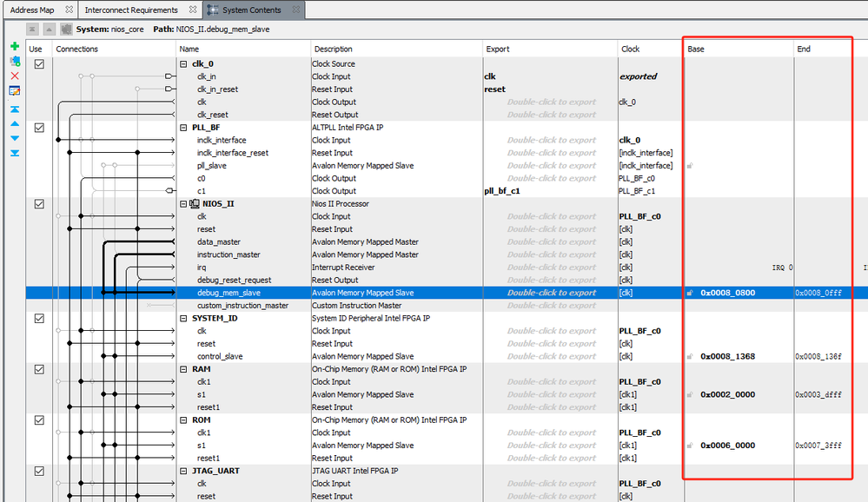Viewport: 868px width, 502px height.
Task: Collapse the RAM component tree
Action: click(183, 369)
